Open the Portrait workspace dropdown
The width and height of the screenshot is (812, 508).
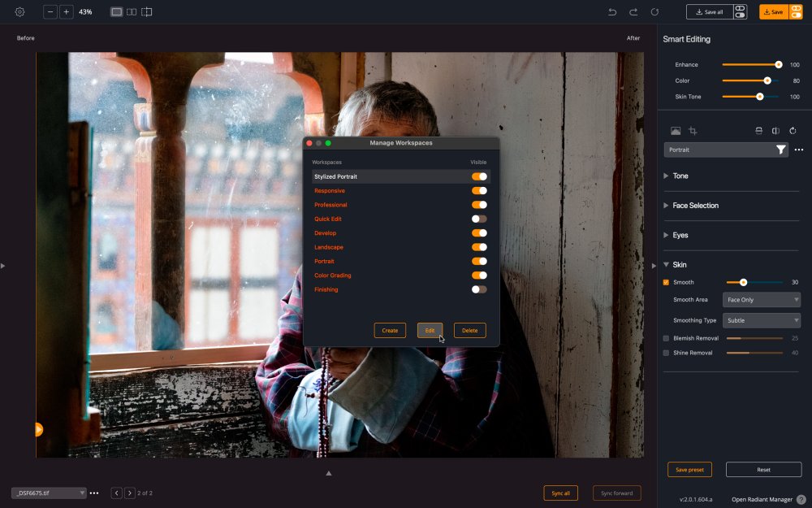pyautogui.click(x=725, y=150)
